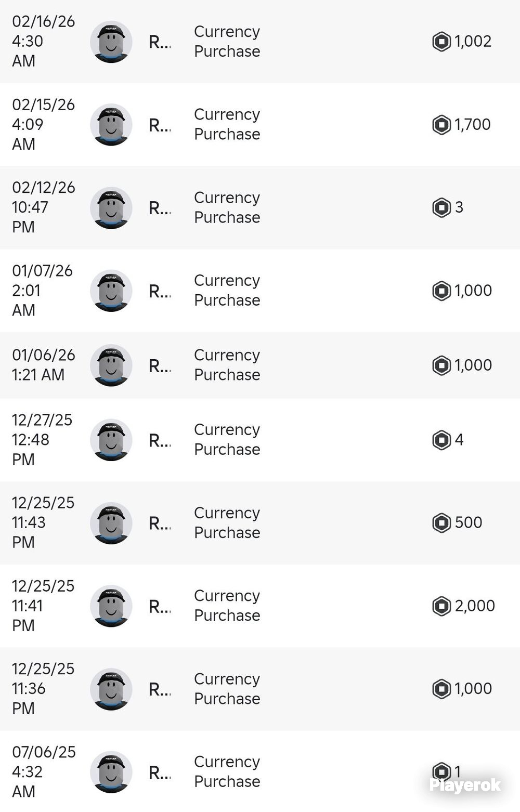Click the truncated username in the 12/27/25 row
Image resolution: width=520 pixels, height=812 pixels.
(x=160, y=440)
